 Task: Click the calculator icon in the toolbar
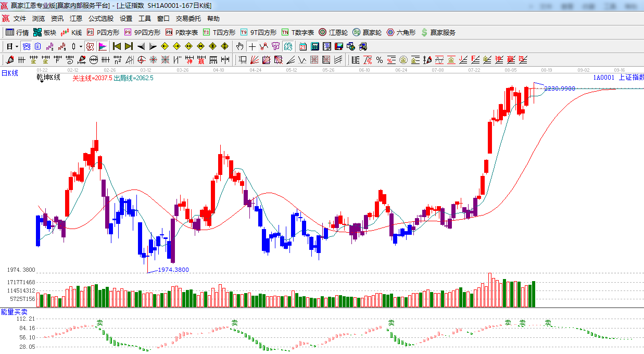314,46
